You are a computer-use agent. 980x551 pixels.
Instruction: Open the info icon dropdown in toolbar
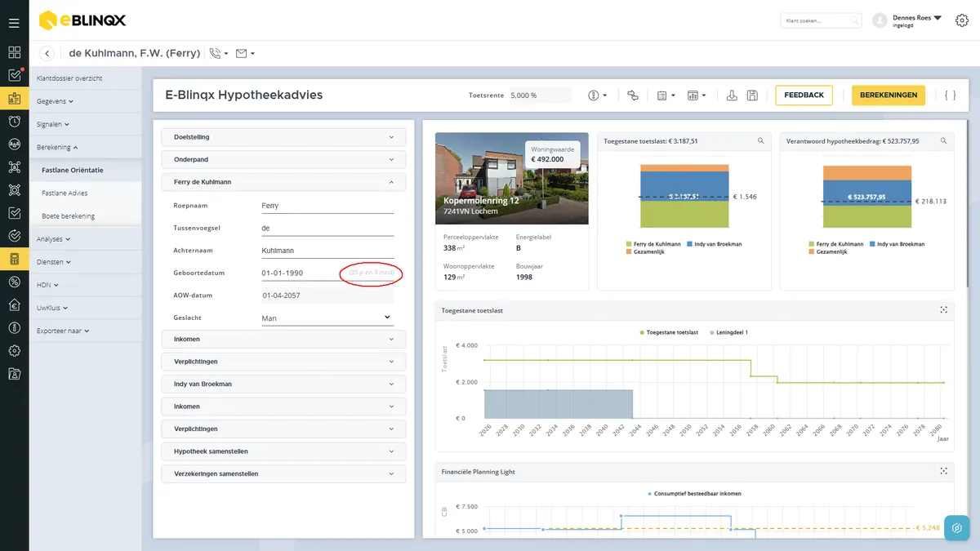pos(598,96)
